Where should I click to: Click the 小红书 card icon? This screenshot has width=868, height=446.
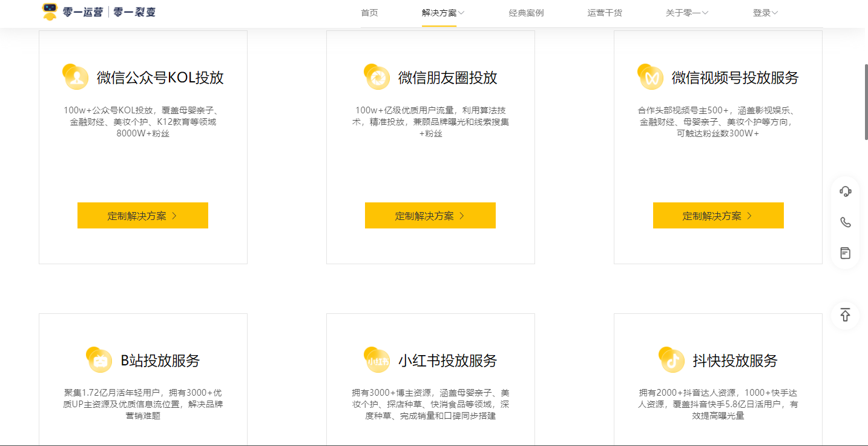tap(378, 360)
